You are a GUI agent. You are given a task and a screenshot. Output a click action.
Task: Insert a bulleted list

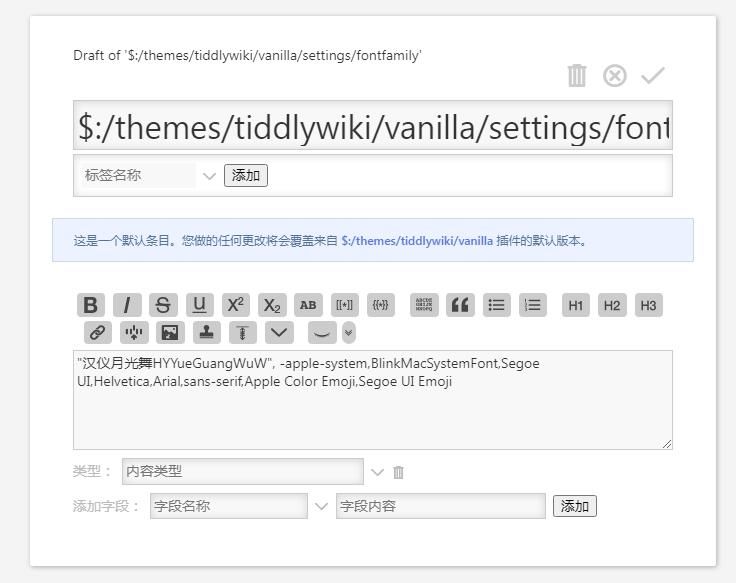tap(497, 305)
